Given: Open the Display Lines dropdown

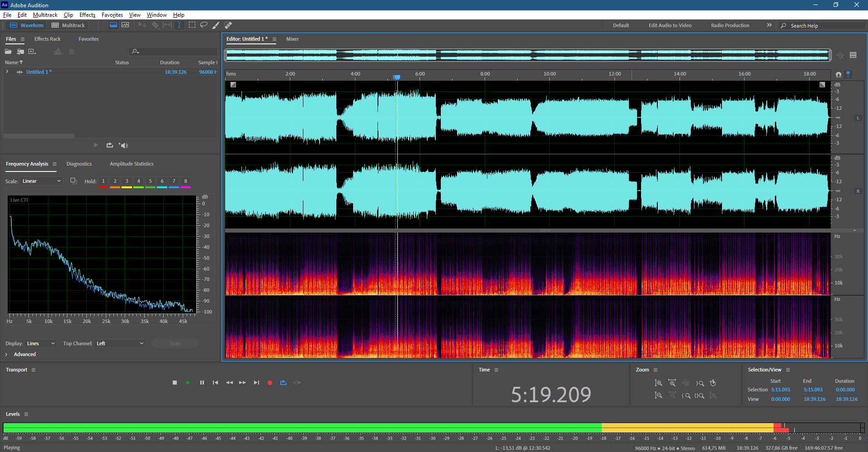Looking at the screenshot, I should pyautogui.click(x=40, y=343).
